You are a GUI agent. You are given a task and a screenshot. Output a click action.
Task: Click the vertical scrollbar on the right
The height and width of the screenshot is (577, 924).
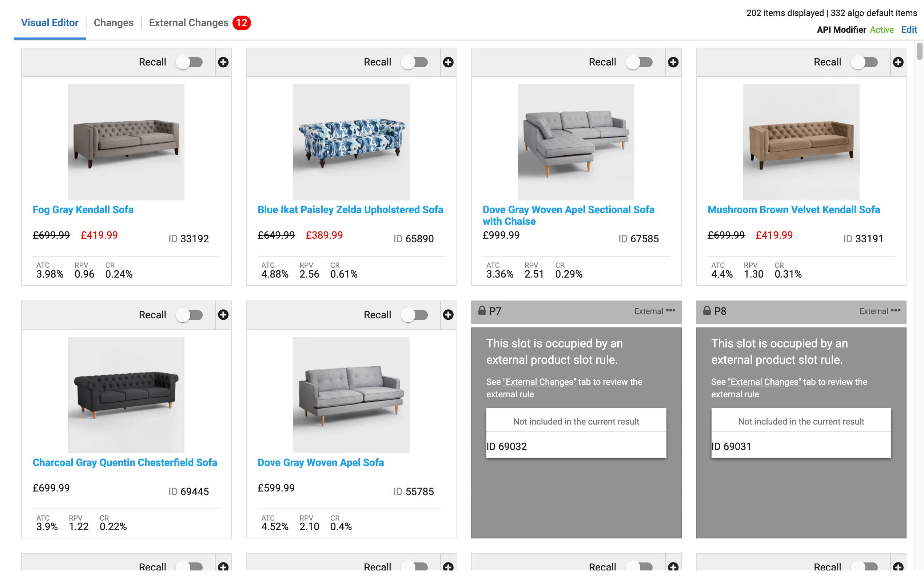(919, 52)
